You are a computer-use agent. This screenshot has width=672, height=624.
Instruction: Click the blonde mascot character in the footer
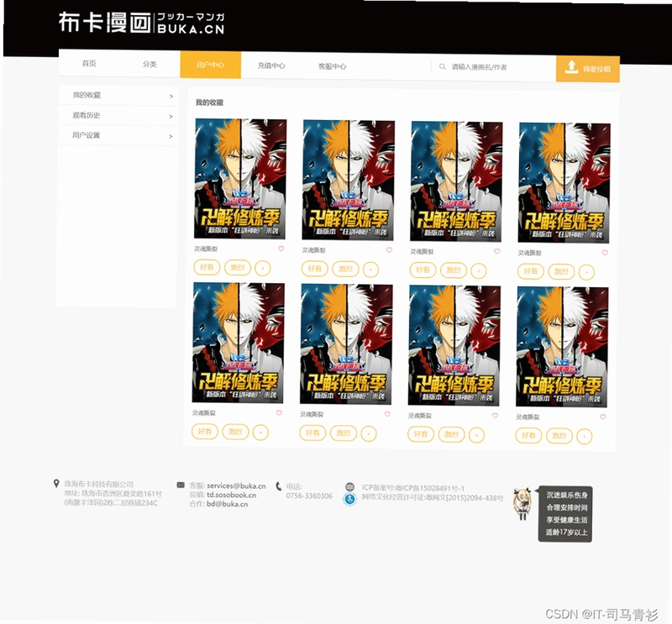click(522, 504)
